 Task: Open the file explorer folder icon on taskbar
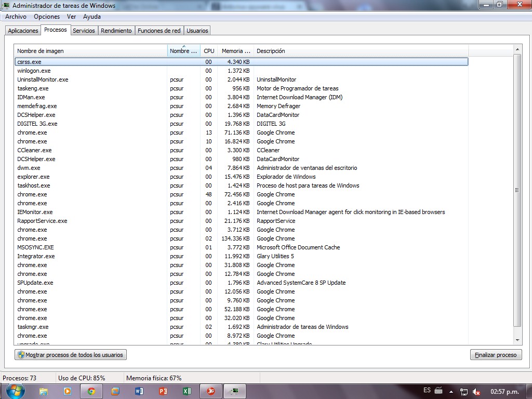pyautogui.click(x=44, y=392)
